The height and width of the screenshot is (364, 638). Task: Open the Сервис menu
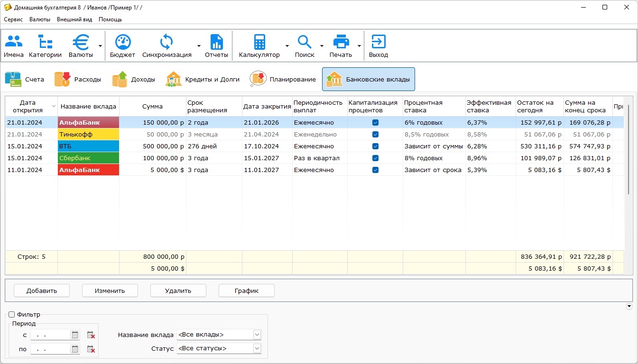[13, 19]
